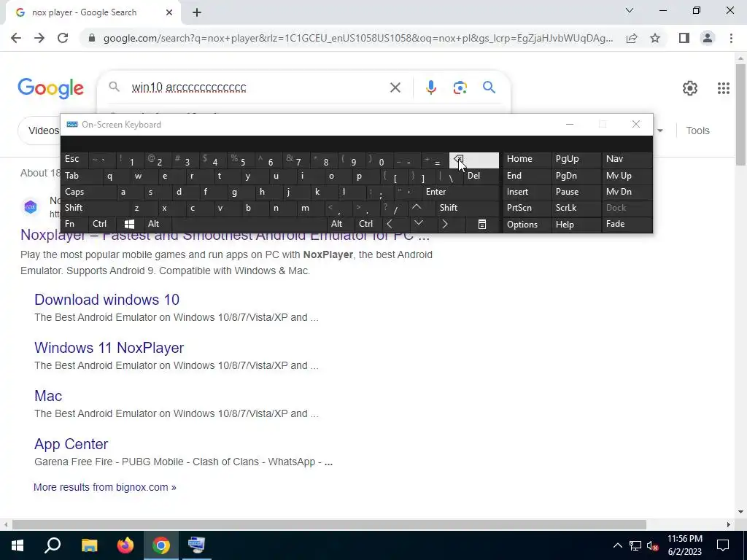Open Chrome tab search dropdown chevron

coord(630,10)
